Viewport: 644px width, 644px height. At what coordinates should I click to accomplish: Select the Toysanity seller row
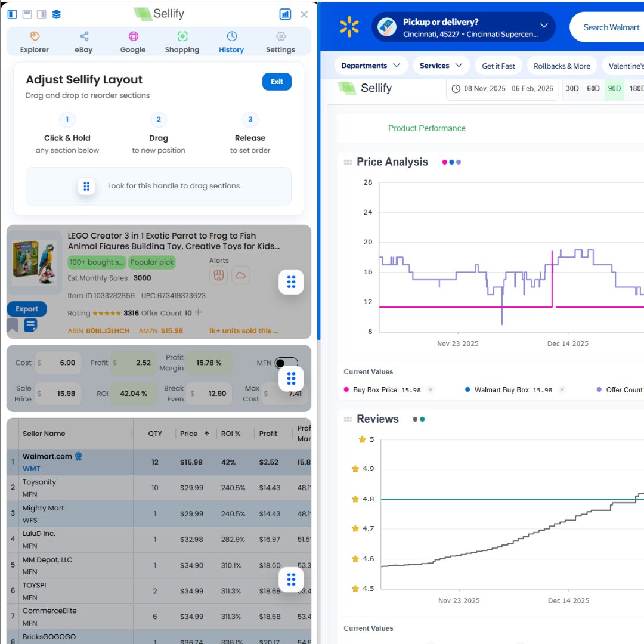(159, 488)
